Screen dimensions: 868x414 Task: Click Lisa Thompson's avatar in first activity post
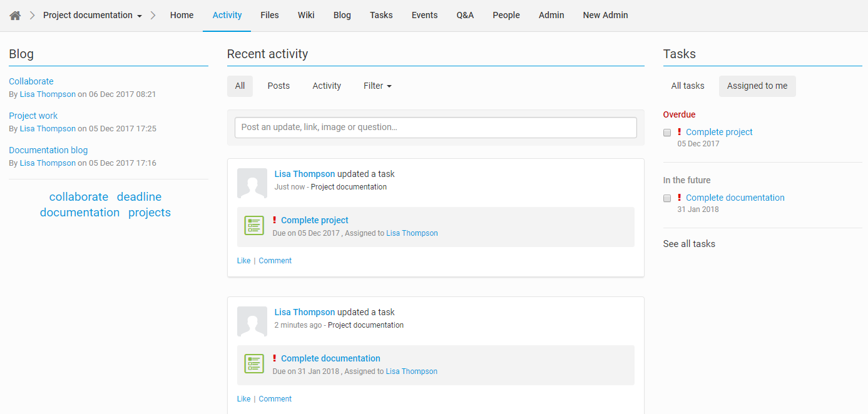click(252, 183)
